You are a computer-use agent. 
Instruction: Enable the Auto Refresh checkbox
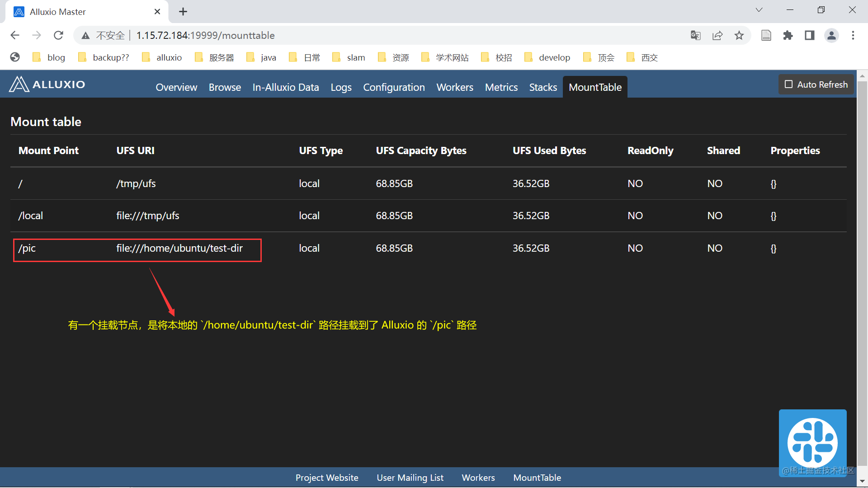(x=788, y=84)
